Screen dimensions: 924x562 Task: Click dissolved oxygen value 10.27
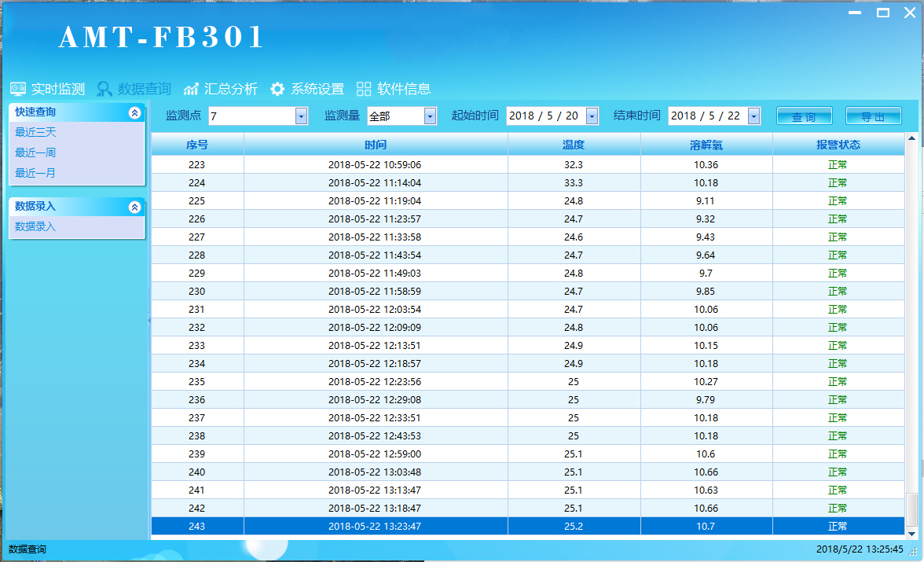click(706, 381)
